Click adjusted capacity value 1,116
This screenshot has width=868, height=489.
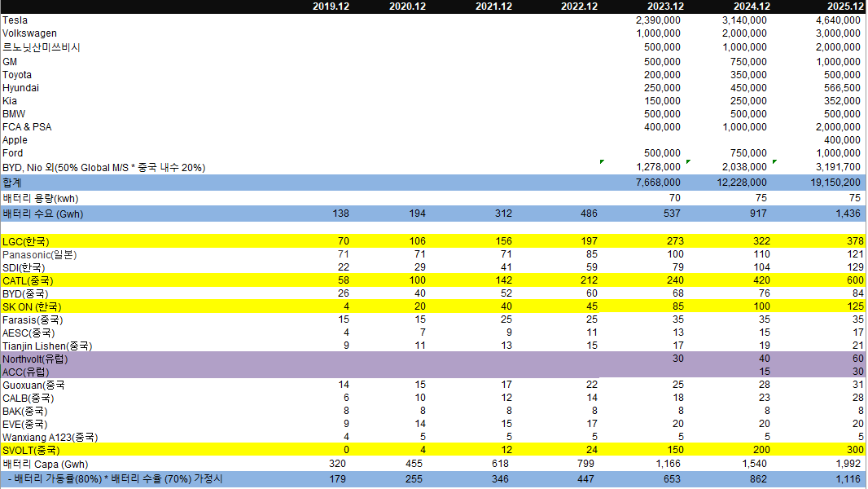click(x=848, y=479)
